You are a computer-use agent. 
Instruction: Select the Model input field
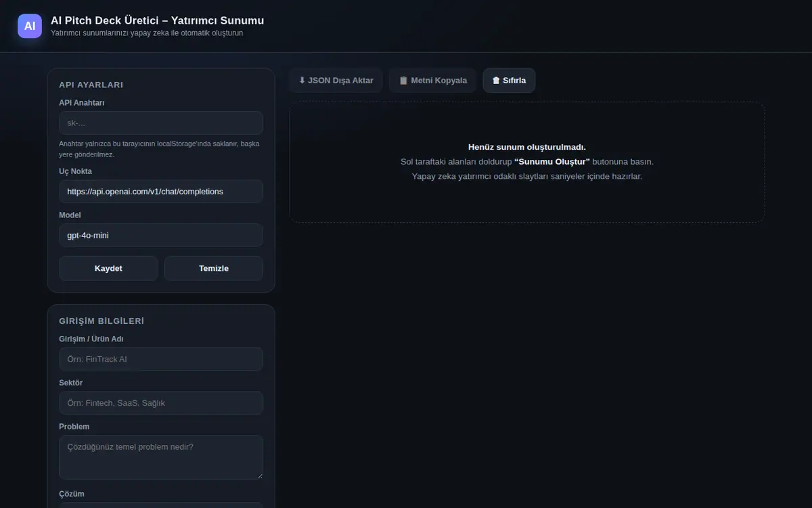tap(161, 235)
